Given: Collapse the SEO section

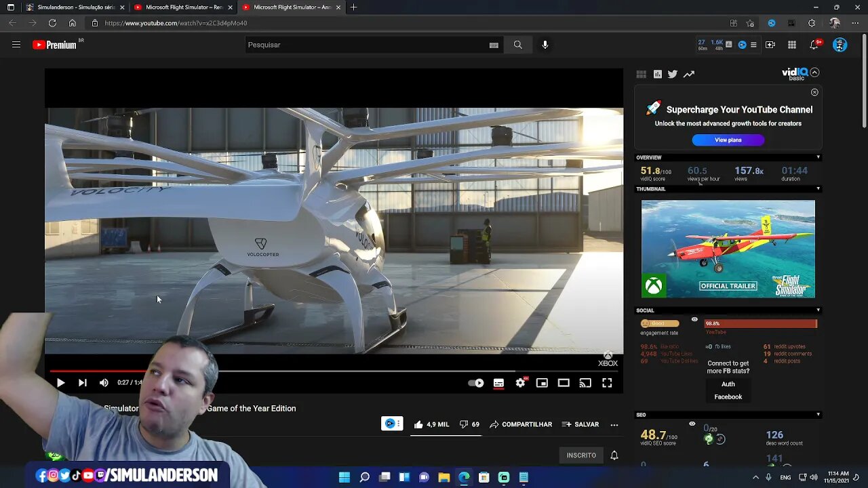Looking at the screenshot, I should (818, 415).
